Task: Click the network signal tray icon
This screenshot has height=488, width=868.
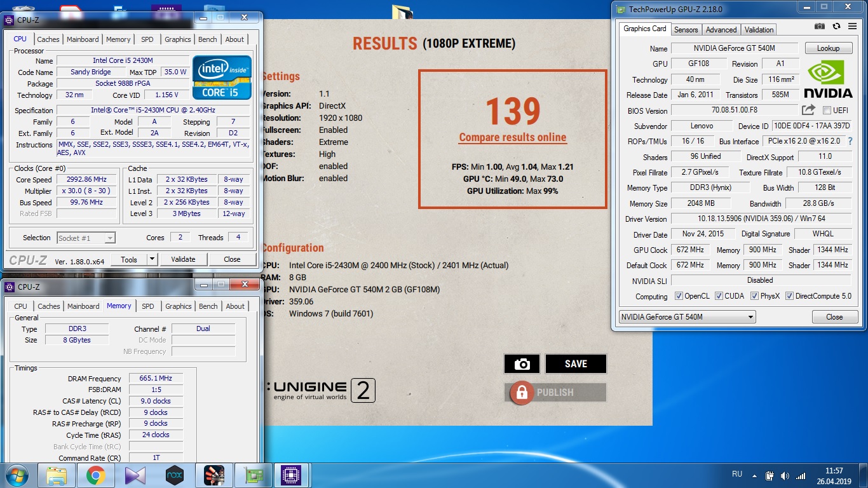Action: 801,475
